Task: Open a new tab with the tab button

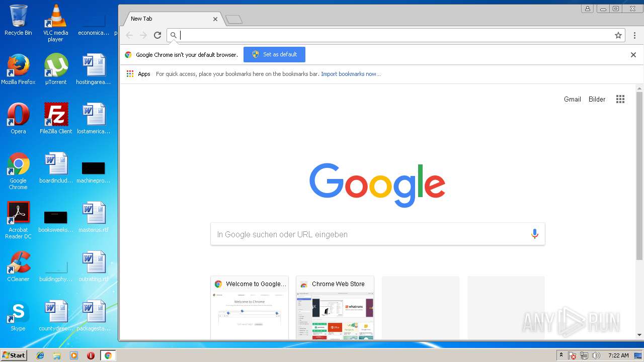Action: tap(234, 20)
